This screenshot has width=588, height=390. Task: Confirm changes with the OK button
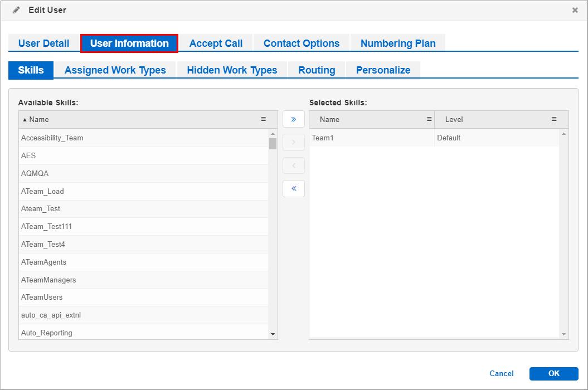(x=553, y=373)
